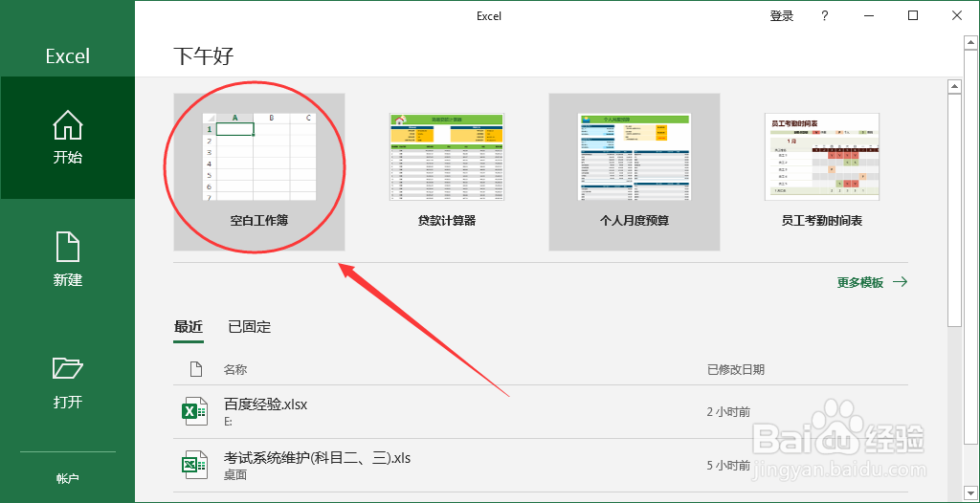
Task: Click the 5 小时前 modified time
Action: tap(728, 466)
